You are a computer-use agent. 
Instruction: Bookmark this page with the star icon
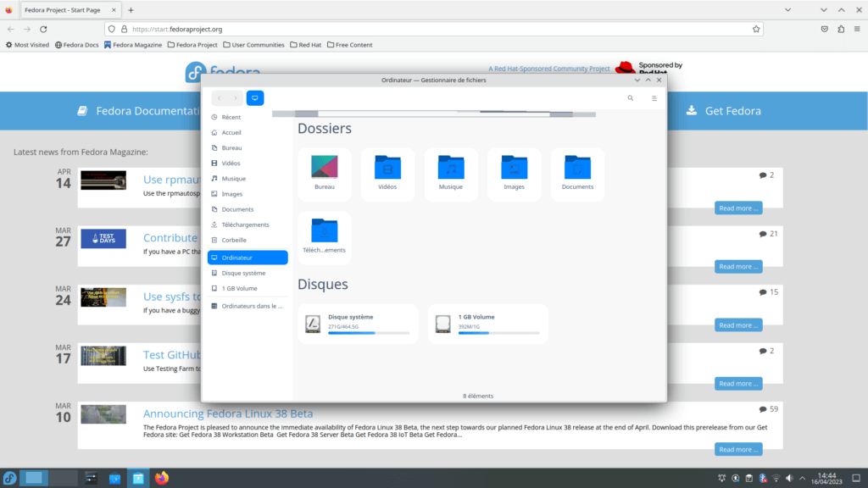[x=756, y=30]
